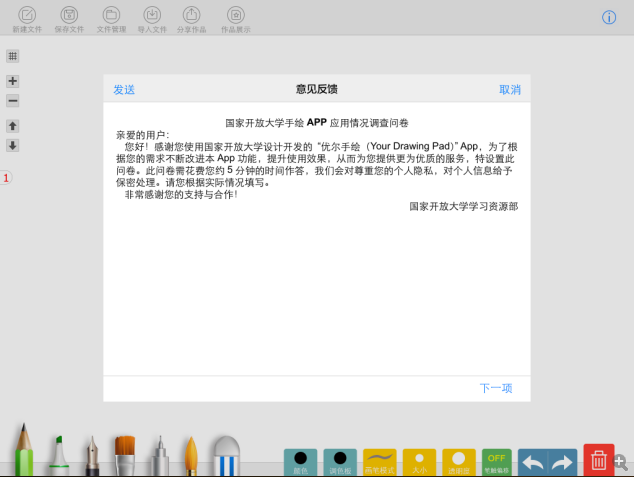Open the 大小 brush size picker

(x=419, y=460)
